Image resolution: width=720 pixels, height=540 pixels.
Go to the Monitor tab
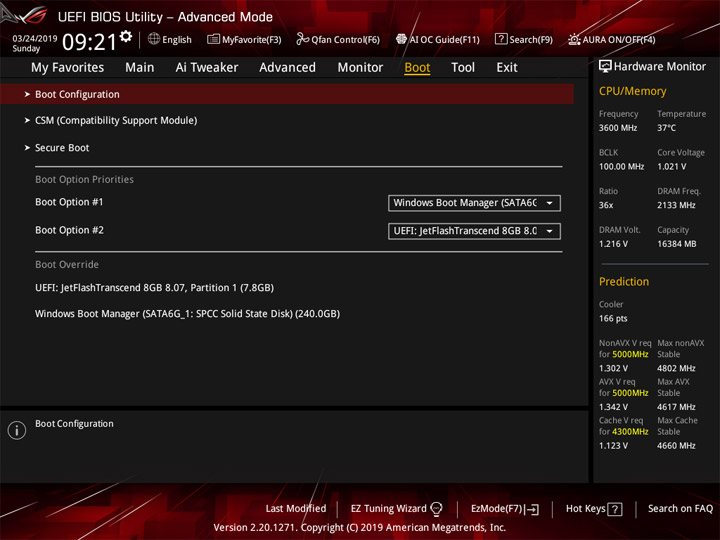[360, 68]
